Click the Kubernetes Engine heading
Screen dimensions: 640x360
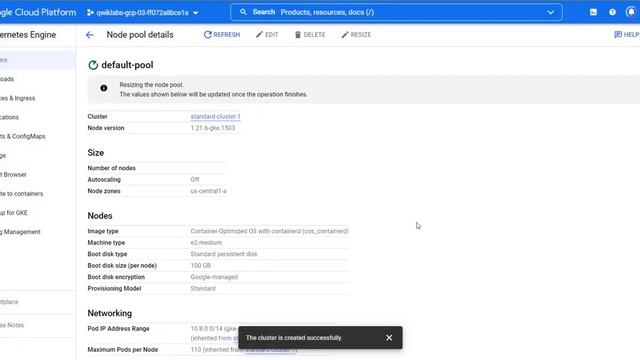[x=28, y=35]
